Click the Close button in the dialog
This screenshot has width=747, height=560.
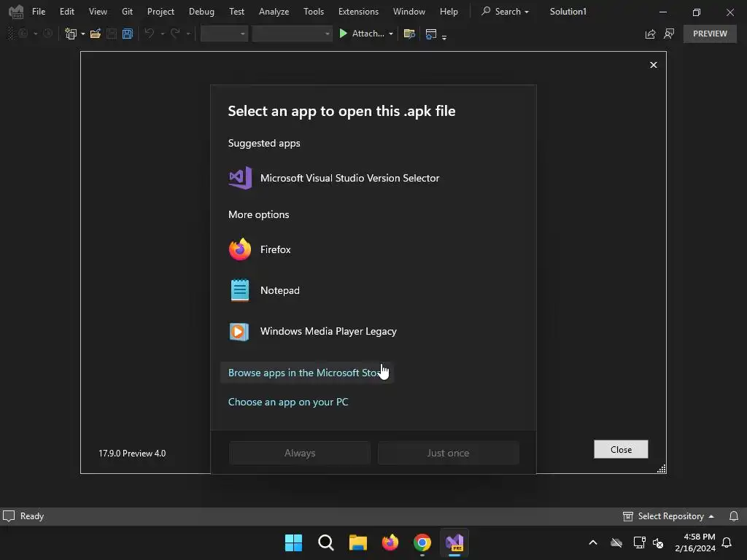[x=621, y=449]
